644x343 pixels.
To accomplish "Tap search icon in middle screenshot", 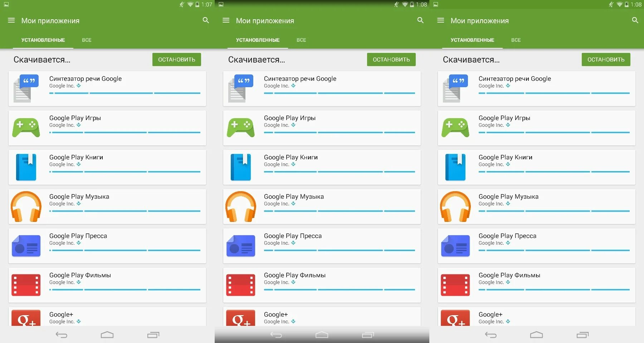I will 420,20.
